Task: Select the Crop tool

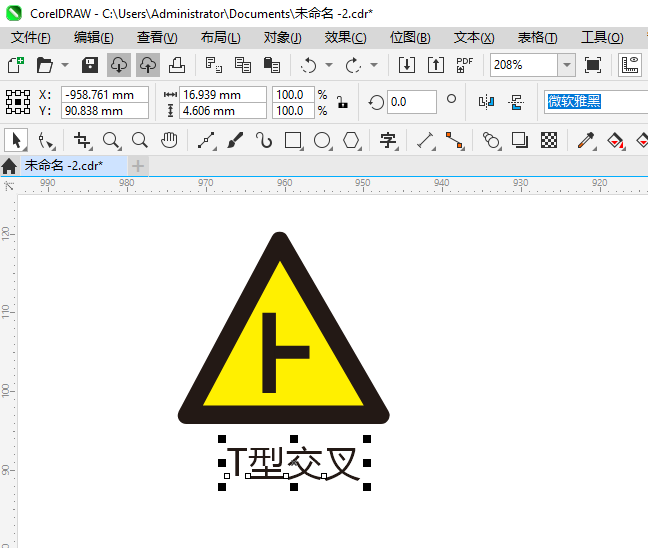Action: [x=82, y=141]
